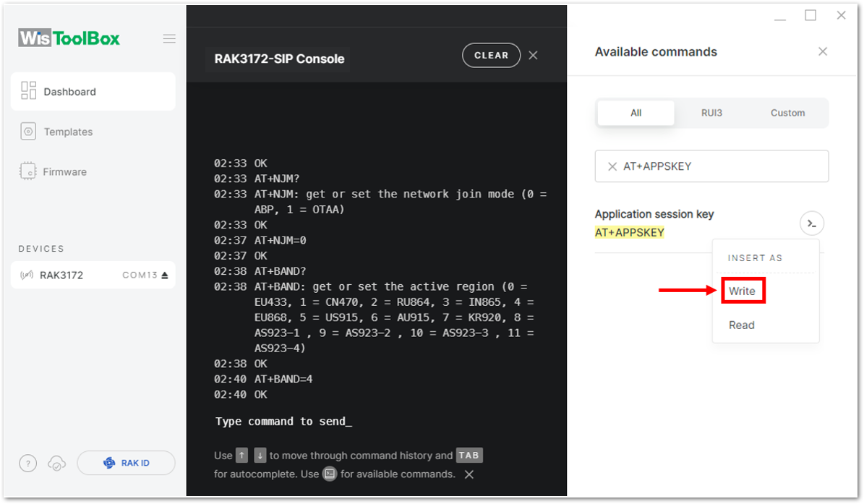Viewport: 864px width, 504px height.
Task: Dismiss the console hint message
Action: (x=469, y=474)
